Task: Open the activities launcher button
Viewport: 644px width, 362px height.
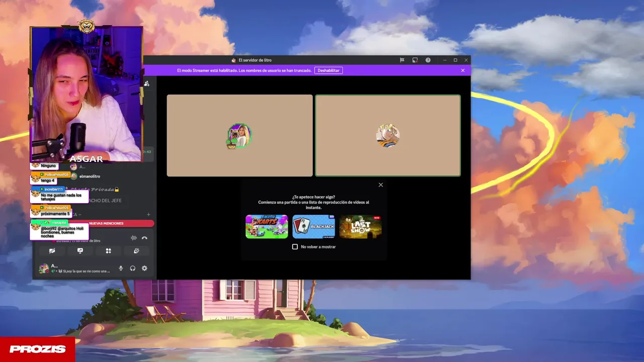Action: [108, 251]
